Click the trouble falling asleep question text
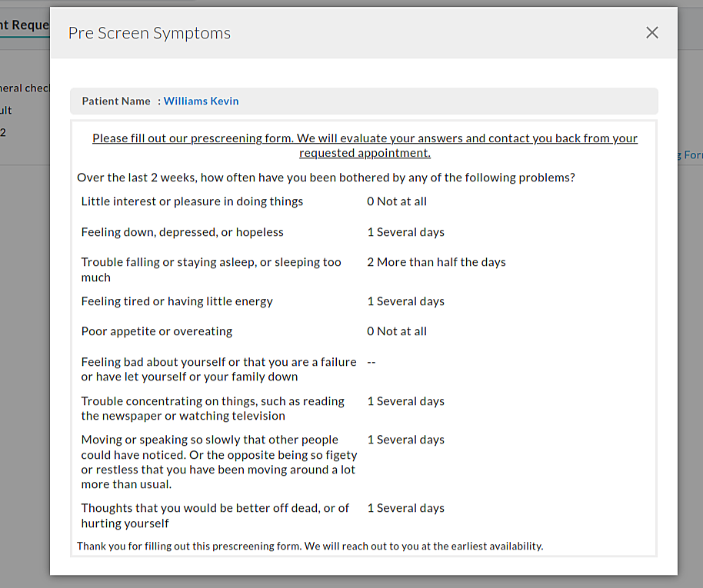The image size is (703, 588). point(211,269)
